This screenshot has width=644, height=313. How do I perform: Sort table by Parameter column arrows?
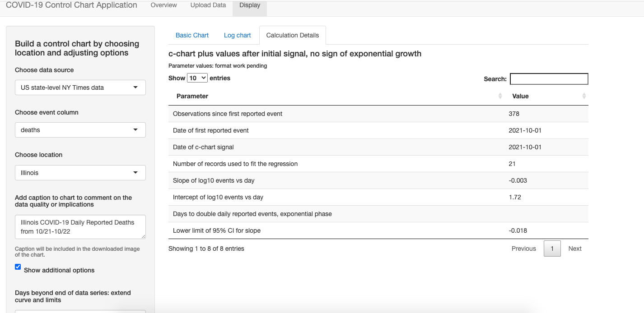(500, 96)
